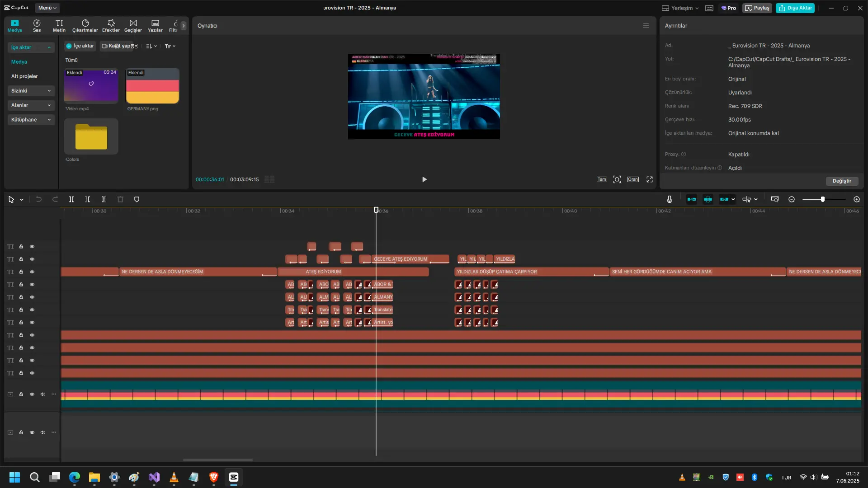Hide the text track with 'ALMANY' clips
Screen dimensions: 868x488
pos(32,297)
